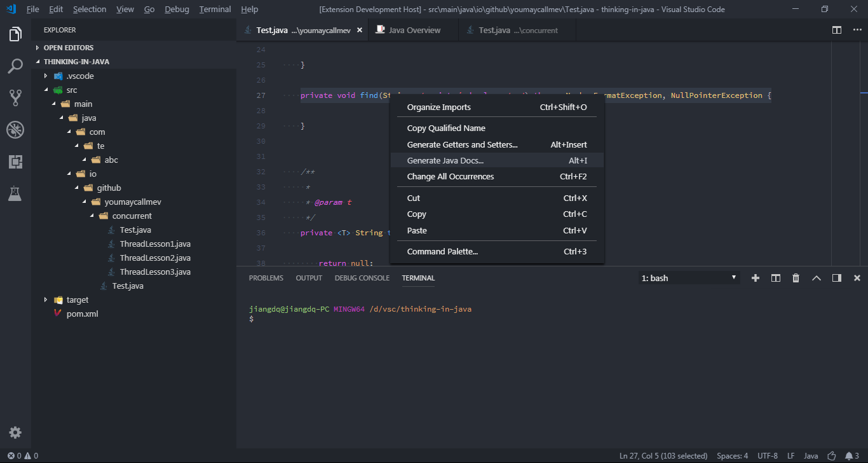
Task: Click the terminal command prompt line
Action: (x=251, y=319)
